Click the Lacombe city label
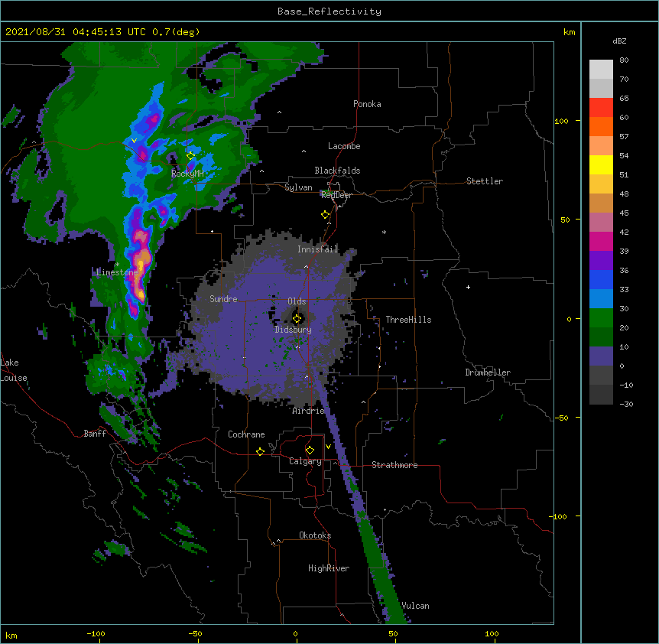This screenshot has height=644, width=659. coord(344,146)
